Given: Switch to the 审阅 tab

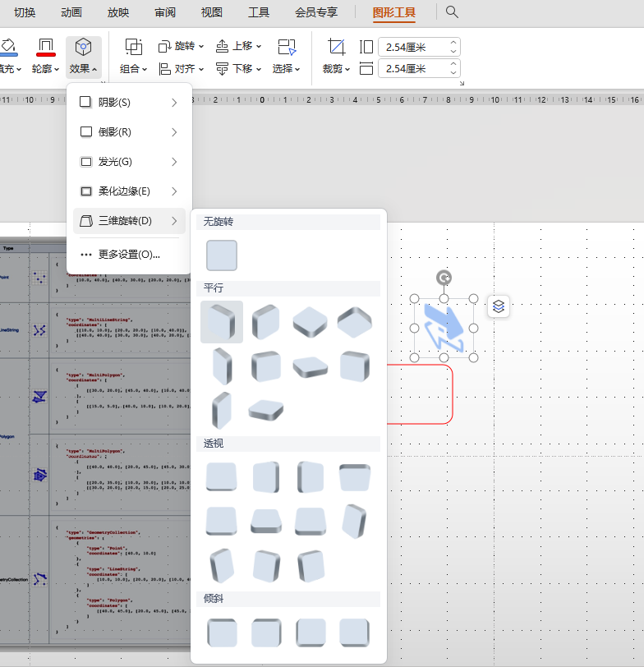Looking at the screenshot, I should click(165, 12).
